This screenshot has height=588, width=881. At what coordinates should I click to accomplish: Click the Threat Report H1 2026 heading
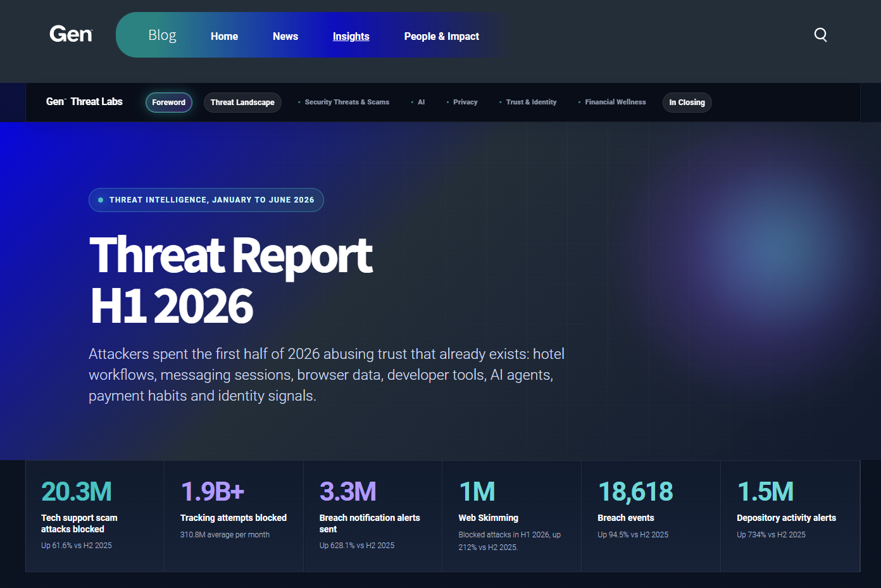(x=232, y=280)
